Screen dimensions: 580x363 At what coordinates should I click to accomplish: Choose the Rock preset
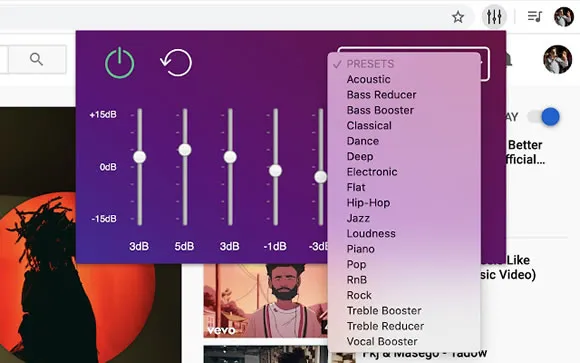[359, 295]
